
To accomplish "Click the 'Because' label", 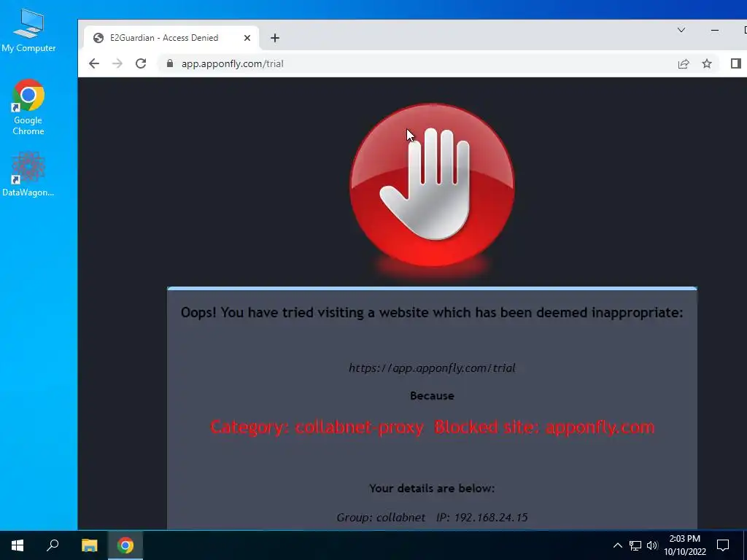I will point(432,396).
